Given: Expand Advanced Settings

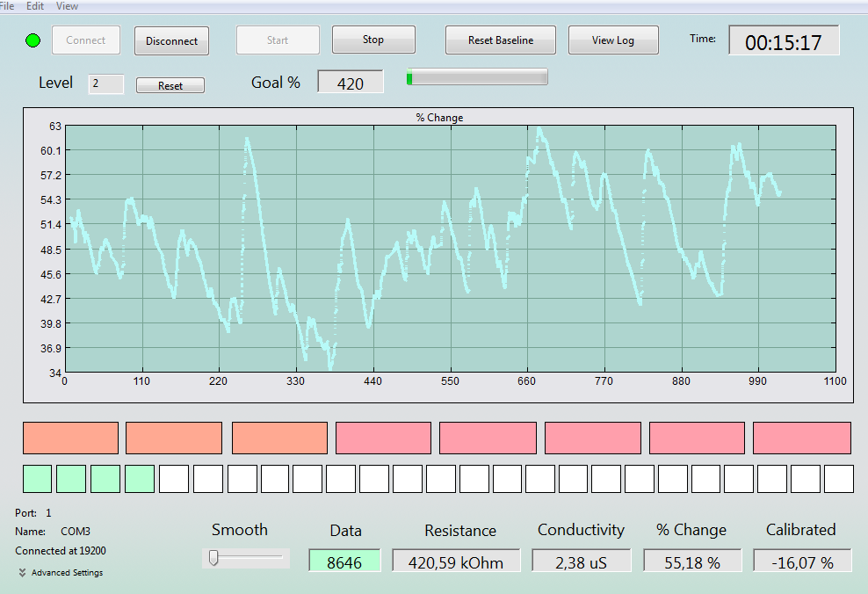Looking at the screenshot, I should pos(61,572).
